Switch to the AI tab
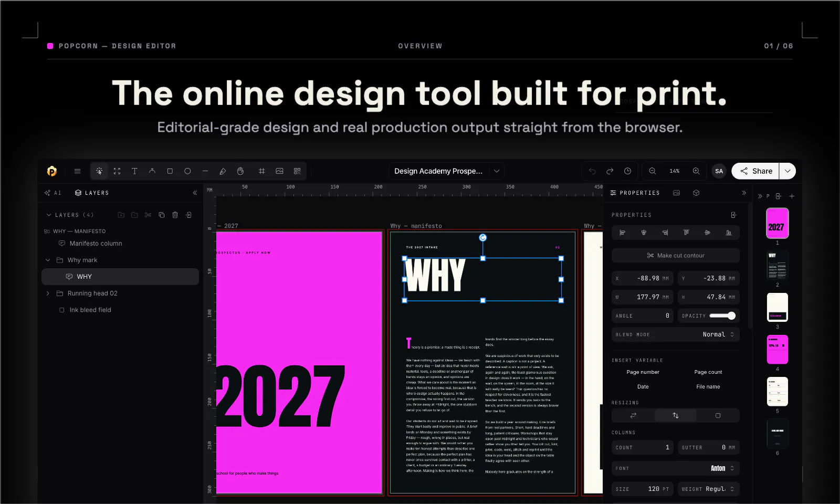840x504 pixels. [x=53, y=193]
